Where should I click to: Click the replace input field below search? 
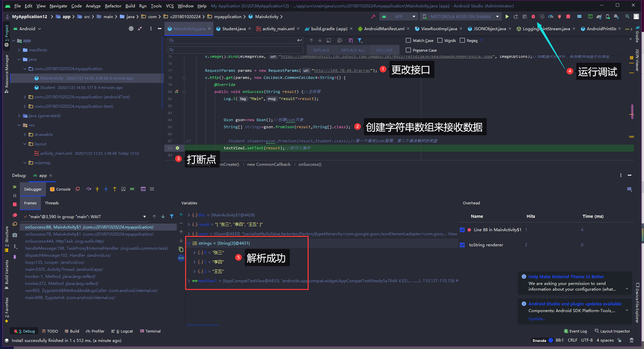coord(235,50)
